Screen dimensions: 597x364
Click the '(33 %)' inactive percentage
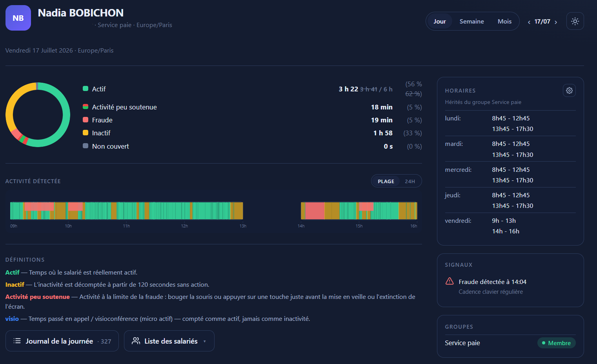(x=413, y=133)
